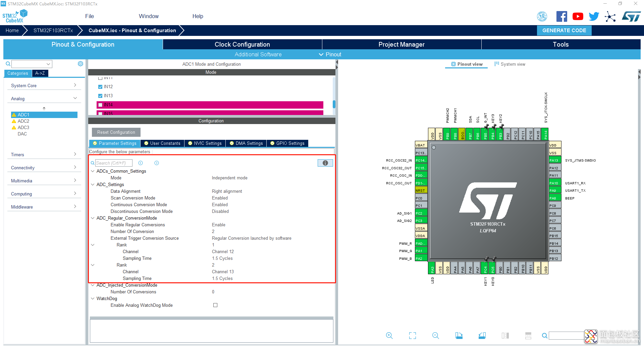This screenshot has height=347, width=644.
Task: Zoom out of the chip pinout
Action: coord(436,335)
